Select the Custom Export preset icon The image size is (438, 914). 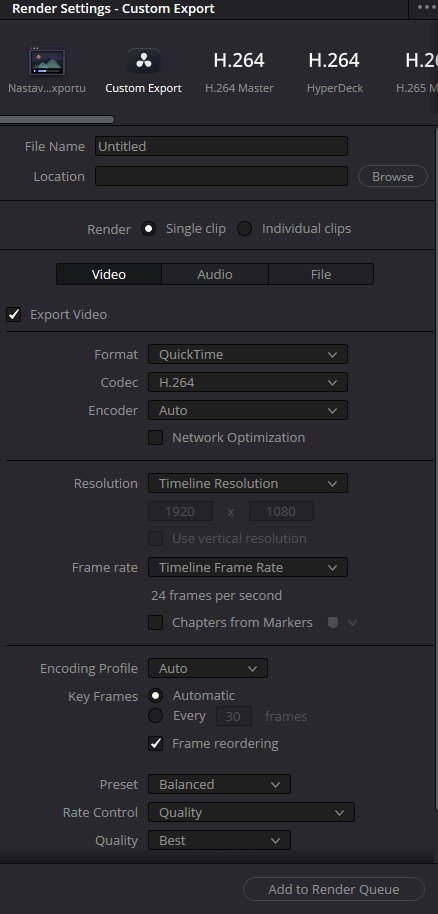click(x=143, y=61)
